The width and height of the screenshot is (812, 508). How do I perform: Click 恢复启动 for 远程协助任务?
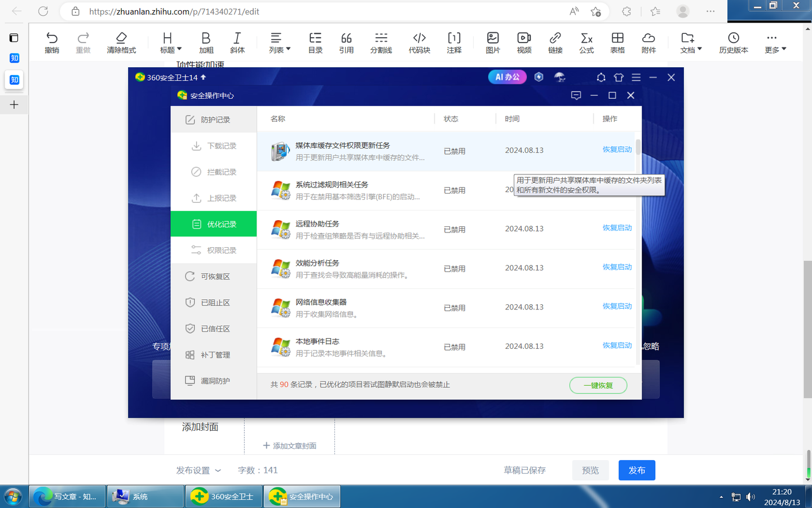(x=617, y=228)
